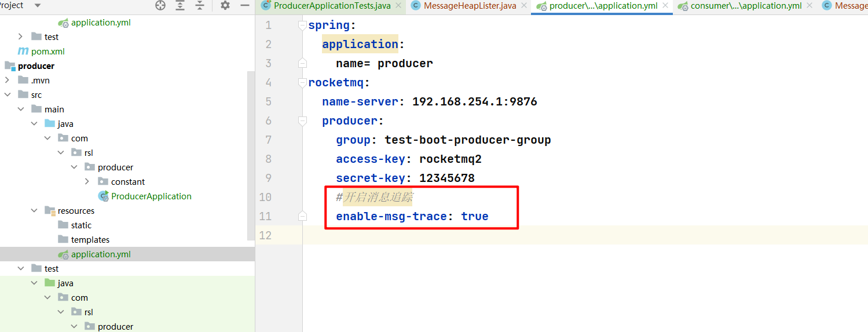This screenshot has height=332, width=868.
Task: Expand the .mvn folder chevron
Action: pos(8,80)
